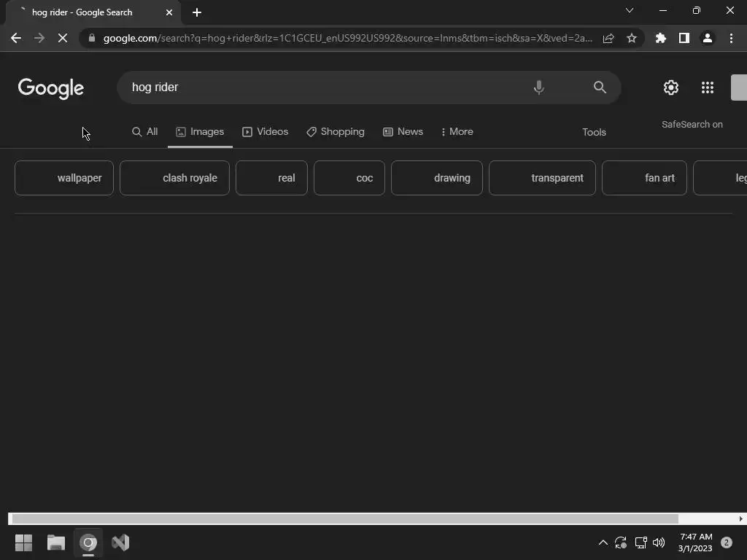Search by voice microphone icon
The width and height of the screenshot is (747, 560).
[539, 87]
